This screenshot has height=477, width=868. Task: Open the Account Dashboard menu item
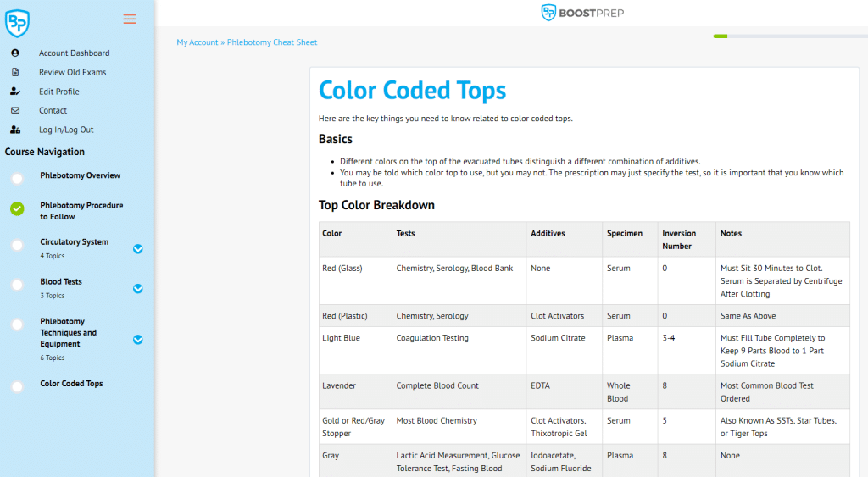coord(74,53)
